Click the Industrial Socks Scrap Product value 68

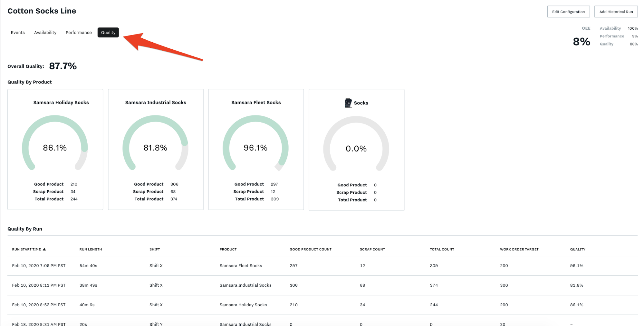coord(173,192)
